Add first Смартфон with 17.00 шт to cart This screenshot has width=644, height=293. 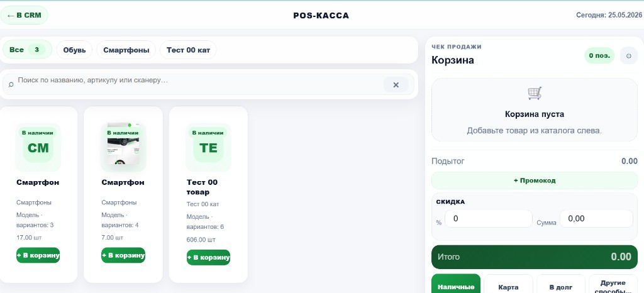click(x=38, y=255)
